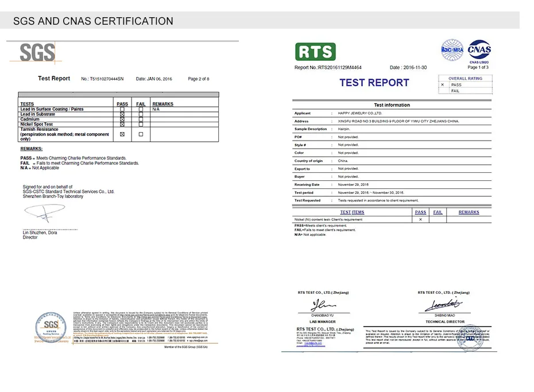Click the SGS AND CNAS CERTIFICATION heading
Image resolution: width=534 pixels, height=392 pixels.
click(94, 21)
